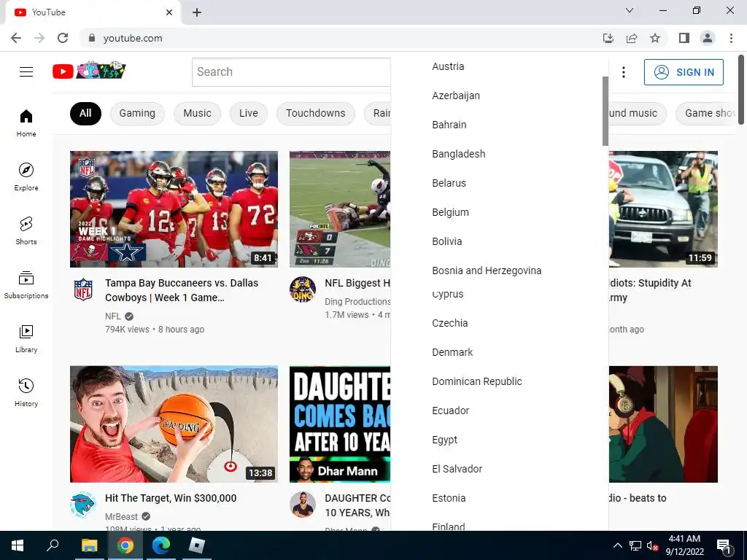Open Library in the sidebar
Viewport: 747px width, 560px height.
(26, 338)
